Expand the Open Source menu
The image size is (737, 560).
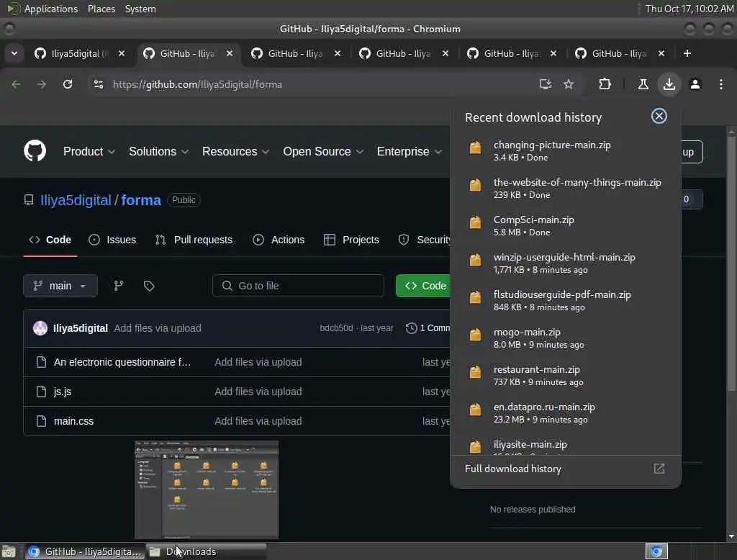[x=323, y=151]
